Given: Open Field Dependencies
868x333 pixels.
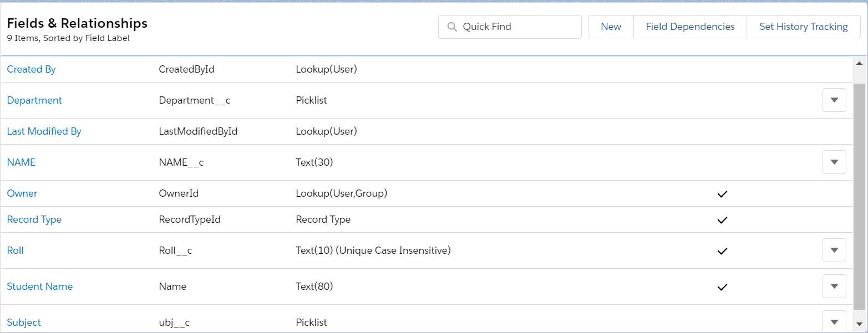Looking at the screenshot, I should (x=690, y=27).
